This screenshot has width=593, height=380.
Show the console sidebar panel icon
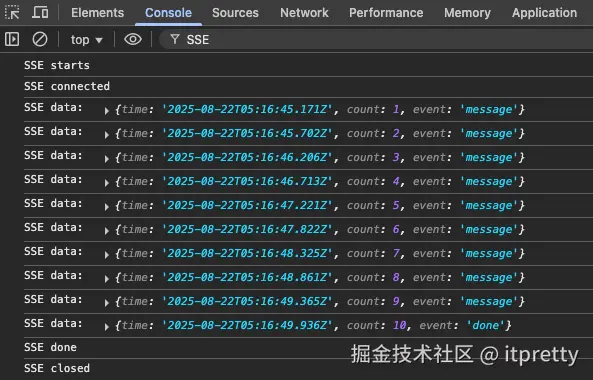click(12, 39)
